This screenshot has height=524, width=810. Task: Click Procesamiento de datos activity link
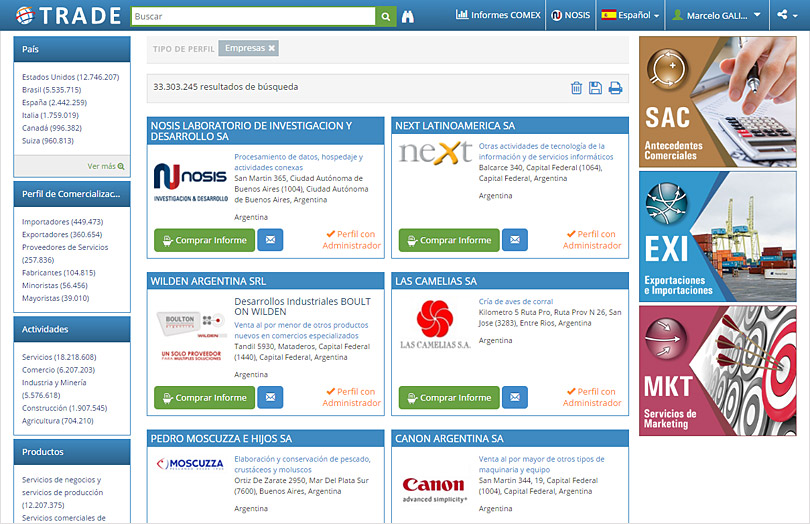click(x=299, y=162)
